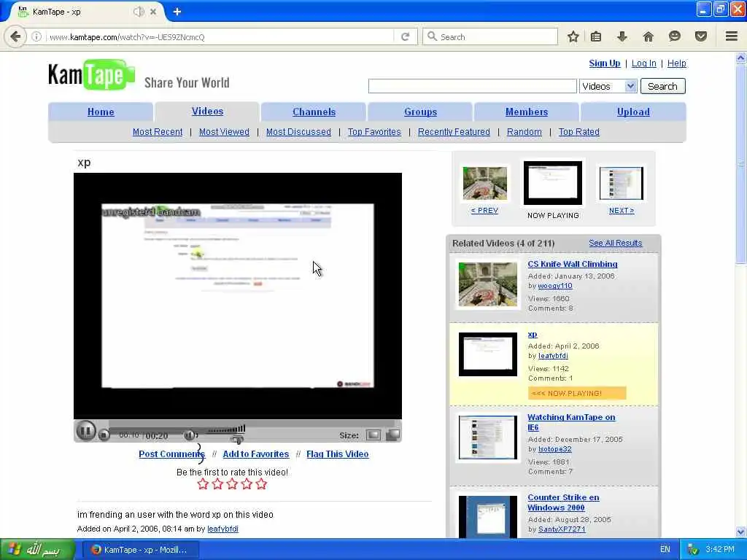Click the site info icon in address bar
The width and height of the screenshot is (747, 560).
(x=36, y=36)
